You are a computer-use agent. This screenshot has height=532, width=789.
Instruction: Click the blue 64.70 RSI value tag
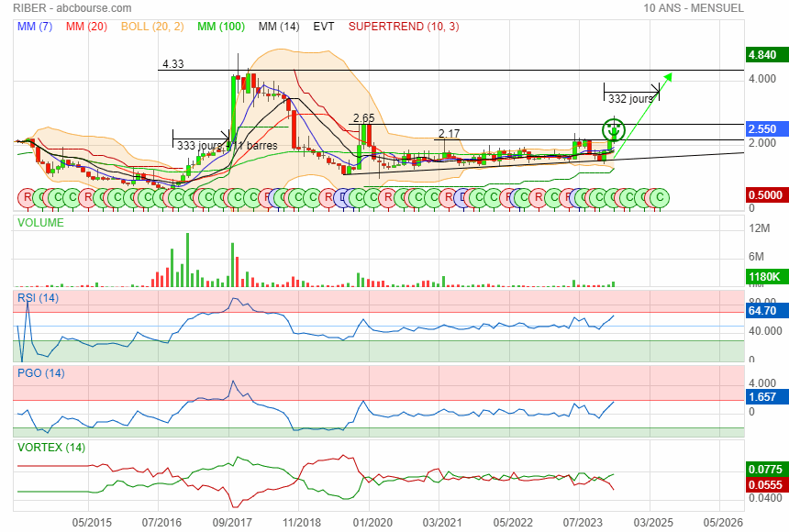(x=767, y=311)
